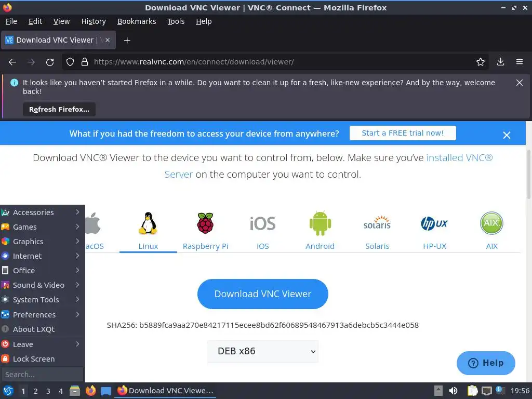Viewport: 532px width, 399px height.
Task: Expand the Games submenu
Action: (x=43, y=227)
